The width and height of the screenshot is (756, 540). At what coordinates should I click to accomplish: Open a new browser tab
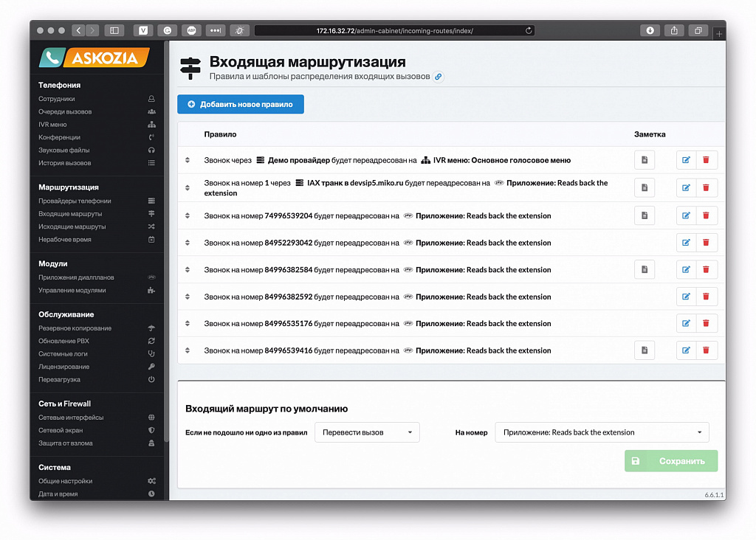(719, 34)
